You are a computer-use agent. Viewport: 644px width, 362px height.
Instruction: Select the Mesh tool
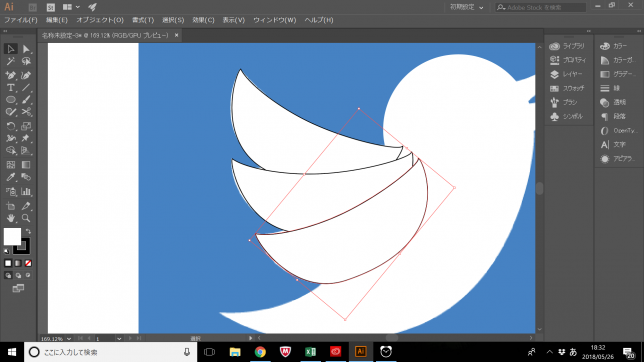pyautogui.click(x=11, y=165)
